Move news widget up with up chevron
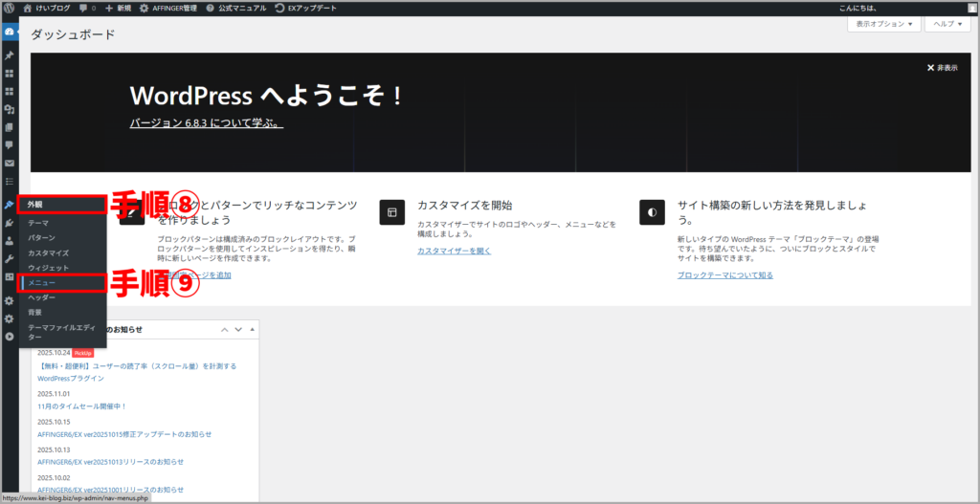Viewport: 980px width, 504px height. 226,329
